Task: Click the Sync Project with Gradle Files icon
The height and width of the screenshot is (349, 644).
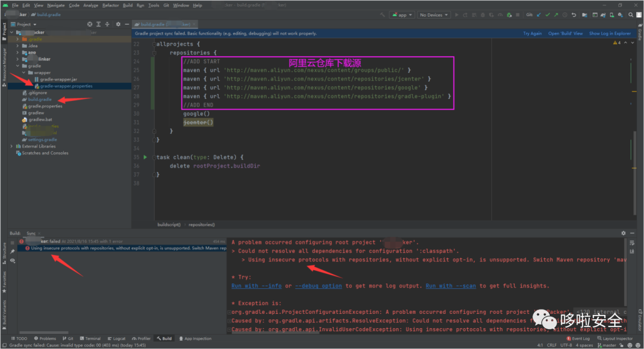Action: [603, 15]
